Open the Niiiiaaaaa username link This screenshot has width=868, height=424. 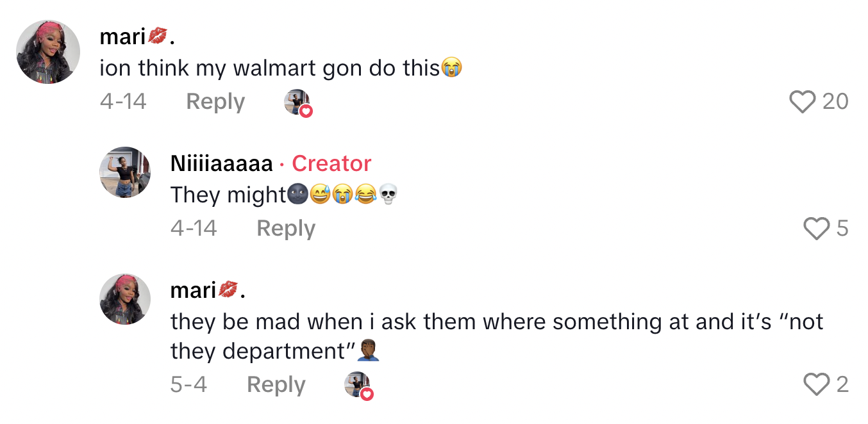pyautogui.click(x=222, y=164)
